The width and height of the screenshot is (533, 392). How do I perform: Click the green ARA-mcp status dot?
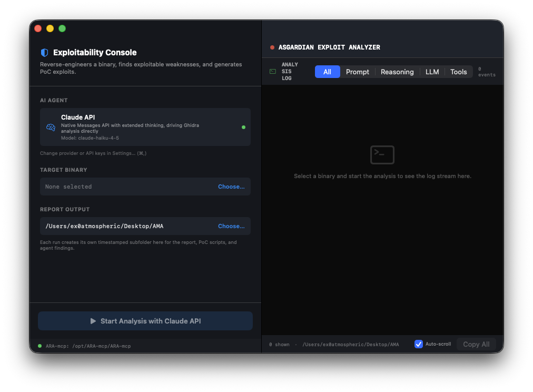pos(40,346)
